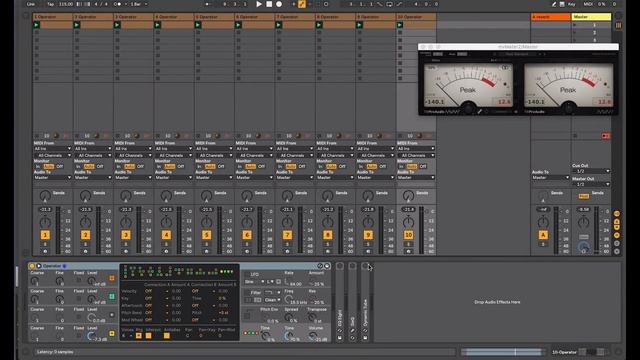Screen dimensions: 640x360
Task: Open the Master Out 1/2 dropdown
Action: click(591, 184)
